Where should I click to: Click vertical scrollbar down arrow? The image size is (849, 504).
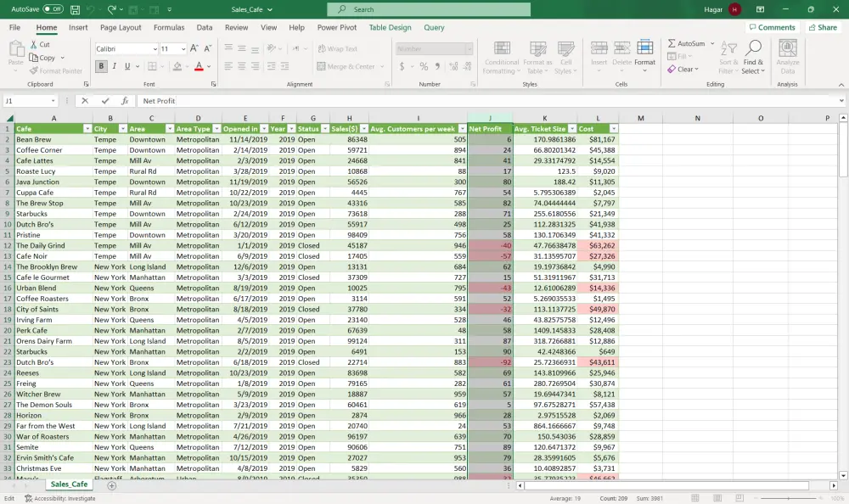[x=843, y=475]
